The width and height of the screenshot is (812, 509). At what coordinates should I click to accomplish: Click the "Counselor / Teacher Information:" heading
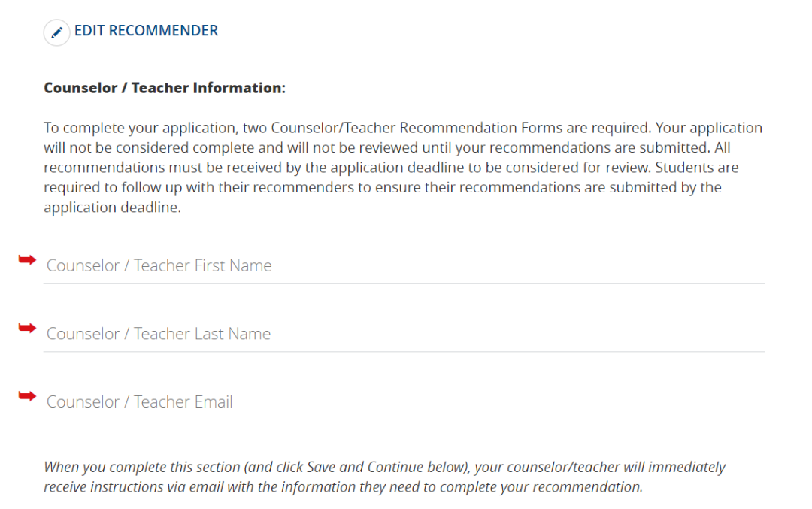coord(165,88)
